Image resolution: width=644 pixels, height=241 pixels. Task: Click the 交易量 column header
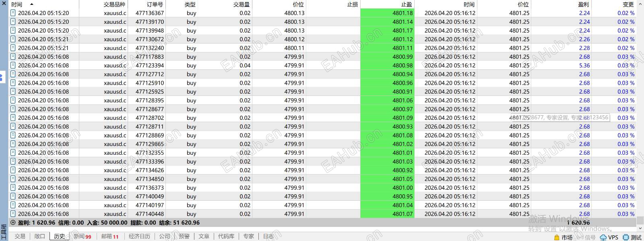(242, 4)
